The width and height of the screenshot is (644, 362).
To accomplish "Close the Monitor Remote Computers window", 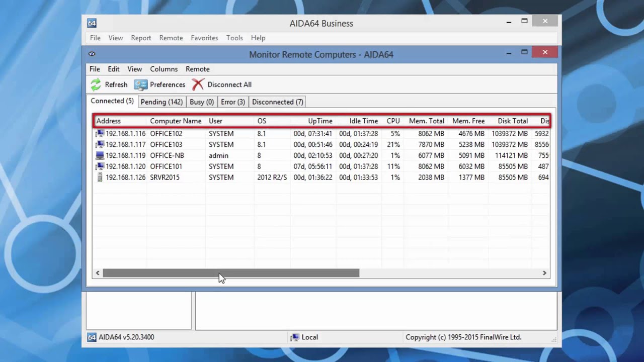I will click(545, 52).
